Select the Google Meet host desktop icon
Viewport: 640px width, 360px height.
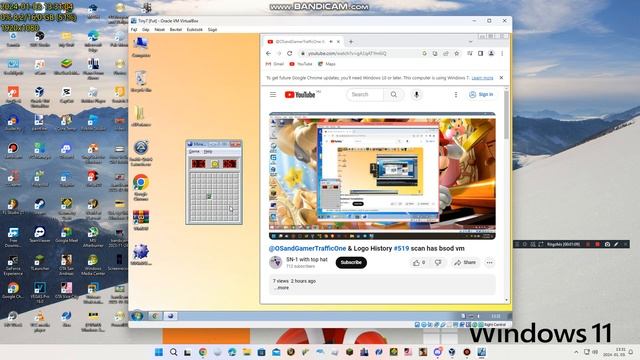(x=66, y=236)
